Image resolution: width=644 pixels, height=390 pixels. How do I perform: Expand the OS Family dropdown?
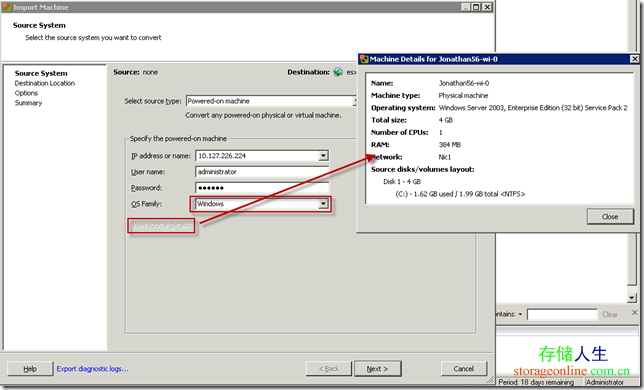(x=323, y=204)
